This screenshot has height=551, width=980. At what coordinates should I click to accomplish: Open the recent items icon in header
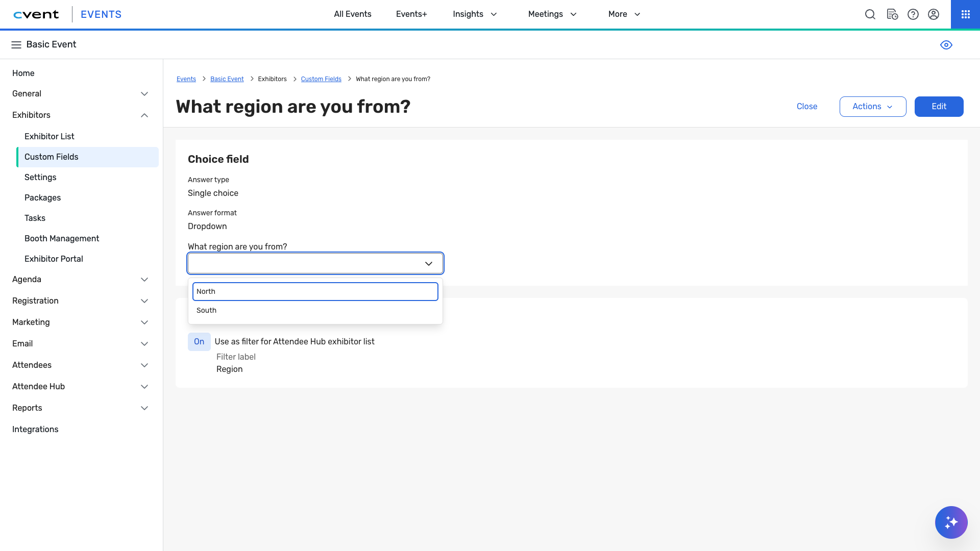pos(892,14)
